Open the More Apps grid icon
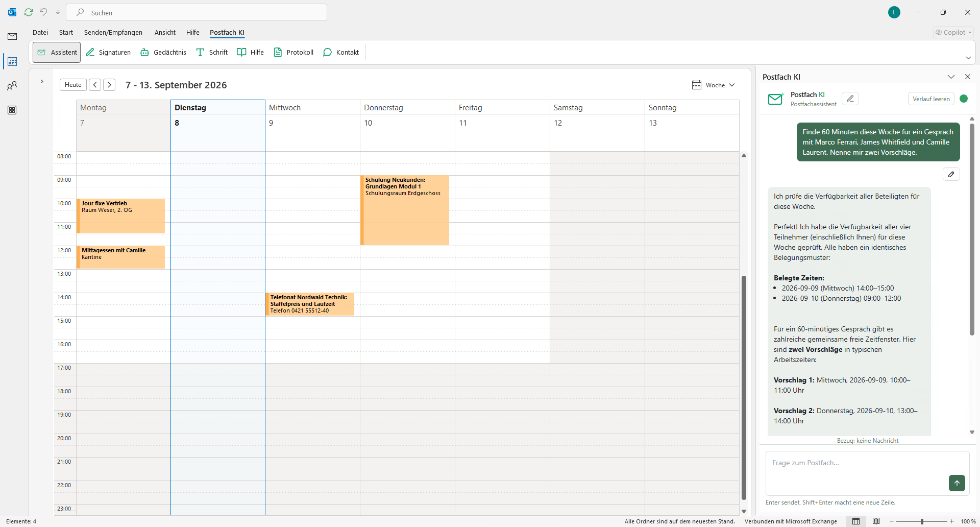The image size is (980, 527). pos(12,110)
